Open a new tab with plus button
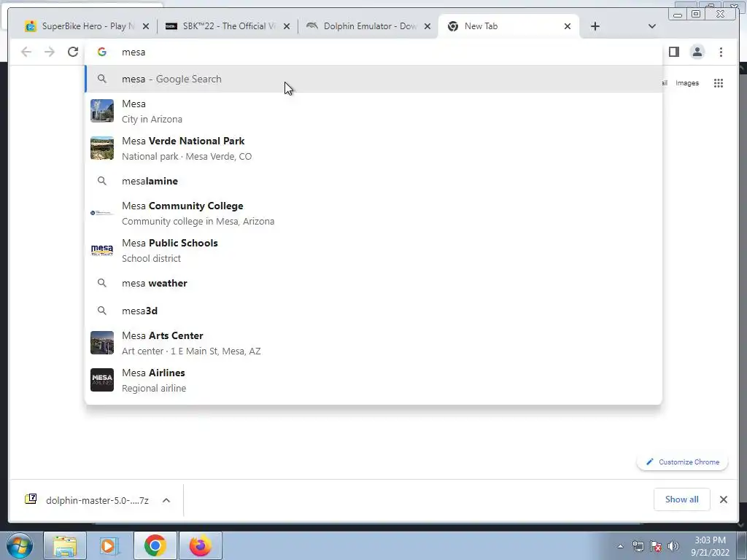The image size is (747, 560). click(595, 26)
